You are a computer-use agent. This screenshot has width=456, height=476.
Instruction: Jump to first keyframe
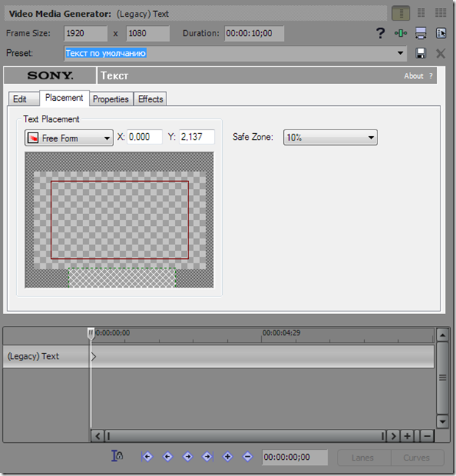pos(147,456)
